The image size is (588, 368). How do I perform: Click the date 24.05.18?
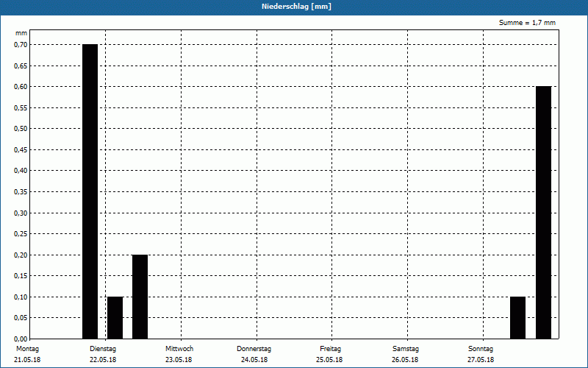(x=254, y=360)
